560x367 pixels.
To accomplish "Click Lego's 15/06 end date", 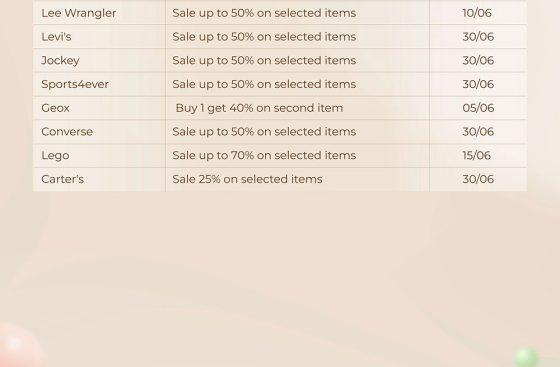I will pos(476,155).
